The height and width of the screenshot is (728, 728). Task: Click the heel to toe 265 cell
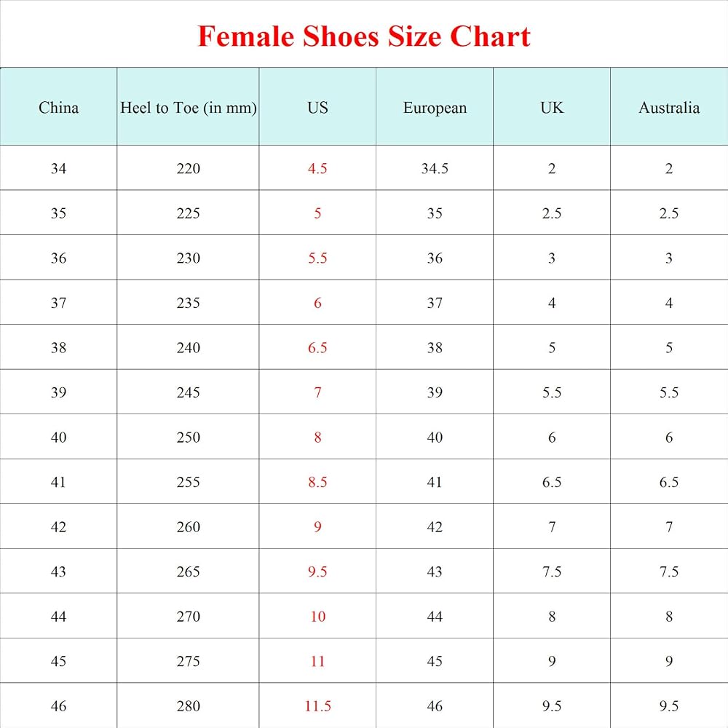(188, 571)
